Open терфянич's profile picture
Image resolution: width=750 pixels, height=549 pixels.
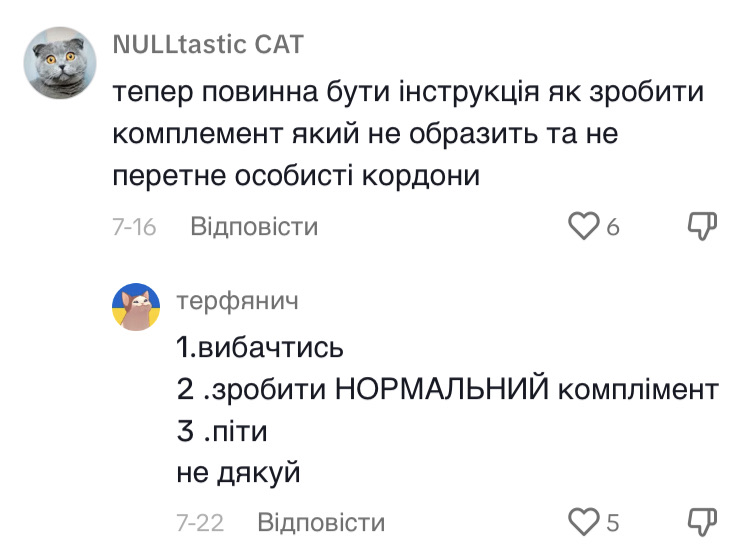[x=136, y=306]
